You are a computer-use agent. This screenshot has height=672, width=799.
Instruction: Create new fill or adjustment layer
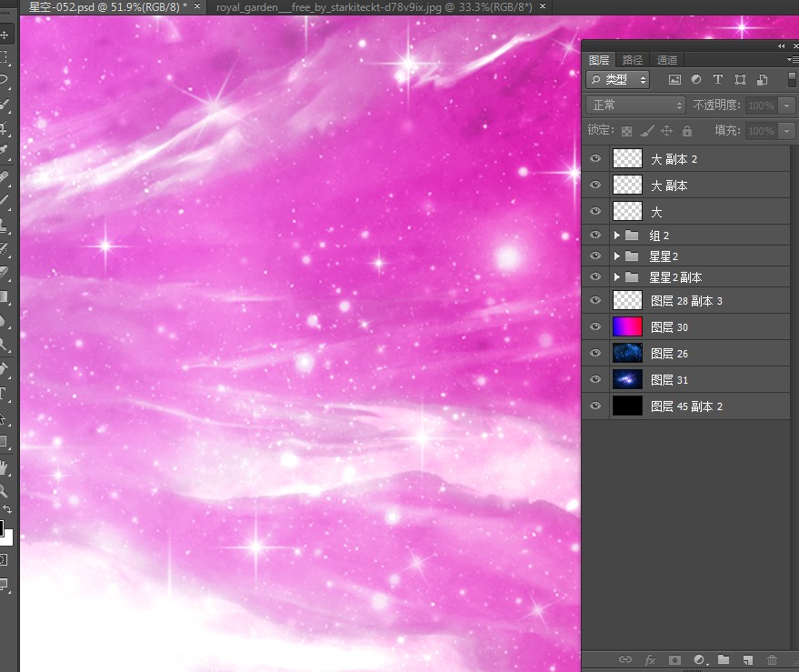[x=700, y=660]
